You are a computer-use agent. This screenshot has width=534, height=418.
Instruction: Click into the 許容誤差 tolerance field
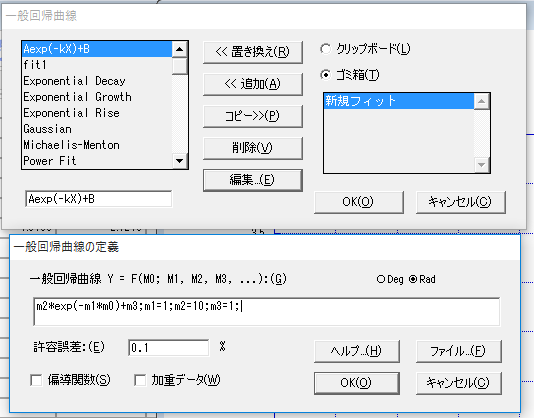[169, 348]
